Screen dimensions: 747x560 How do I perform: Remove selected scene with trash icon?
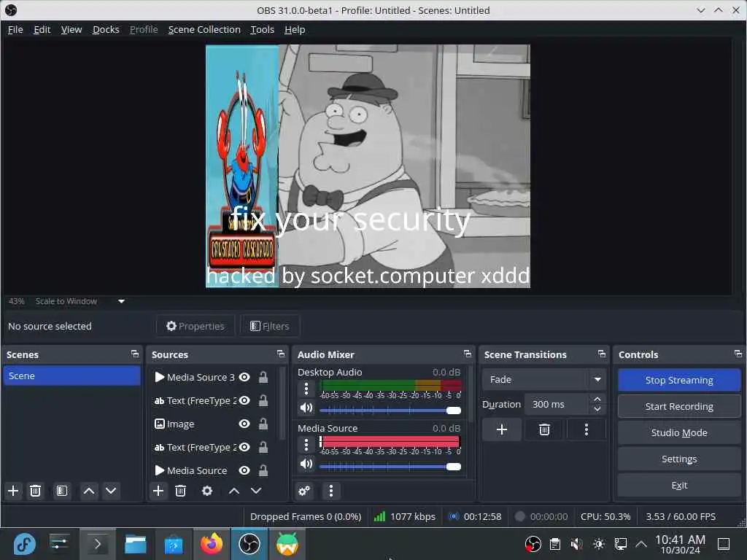coord(35,491)
